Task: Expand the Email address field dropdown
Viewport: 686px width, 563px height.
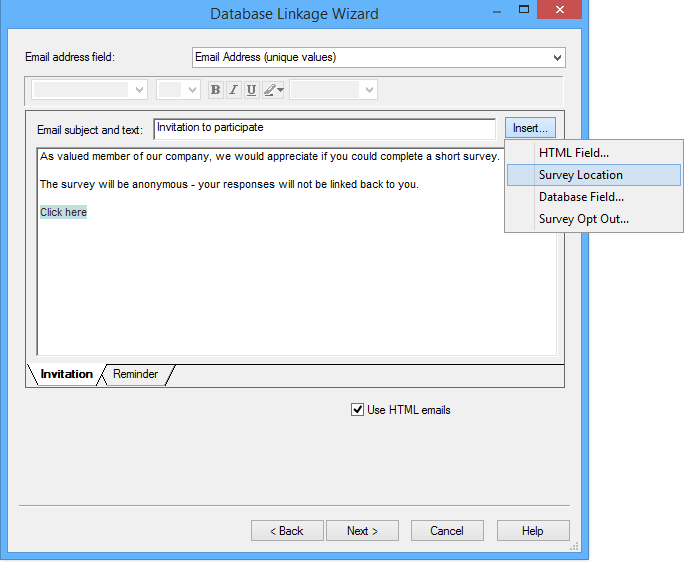Action: point(557,58)
